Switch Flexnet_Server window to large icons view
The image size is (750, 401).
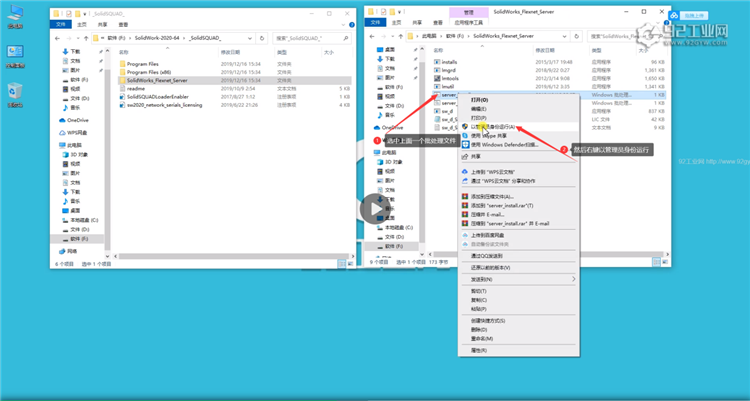tap(664, 262)
